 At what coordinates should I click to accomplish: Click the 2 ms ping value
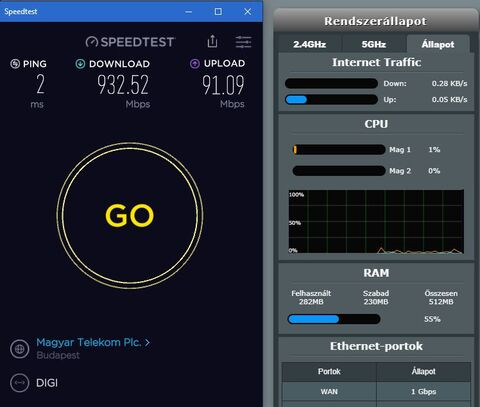pos(40,84)
